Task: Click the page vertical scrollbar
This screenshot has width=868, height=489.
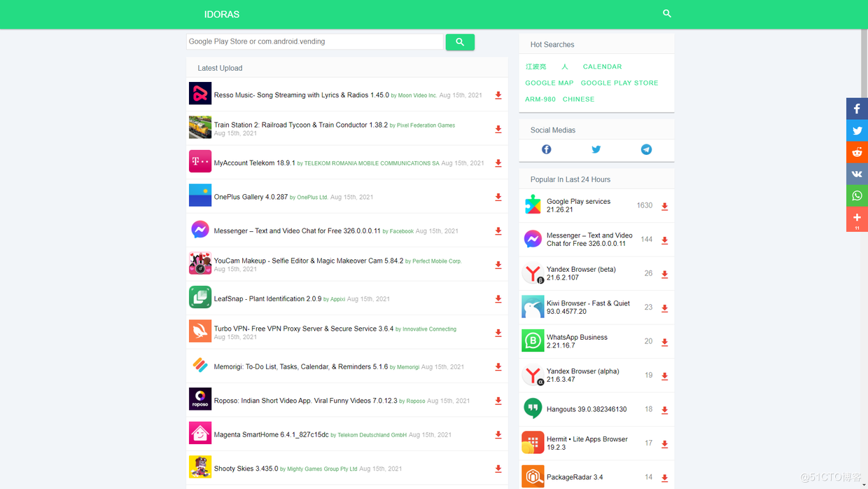Action: [864, 245]
